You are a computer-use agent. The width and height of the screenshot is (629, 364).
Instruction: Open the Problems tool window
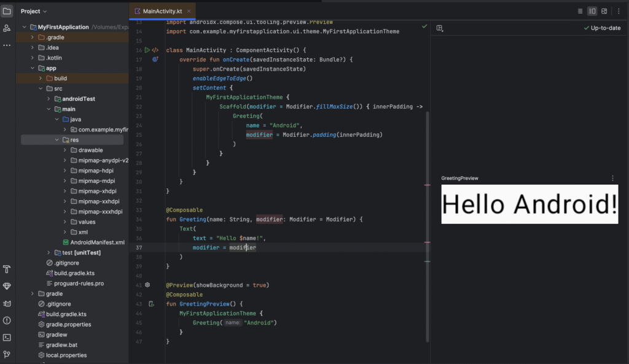click(x=7, y=320)
